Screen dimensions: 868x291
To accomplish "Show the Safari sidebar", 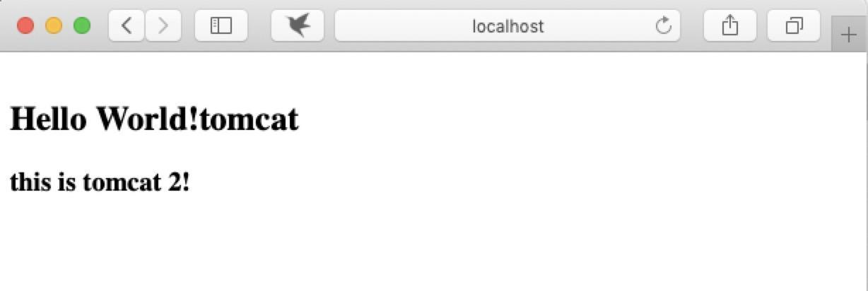I will click(x=221, y=26).
